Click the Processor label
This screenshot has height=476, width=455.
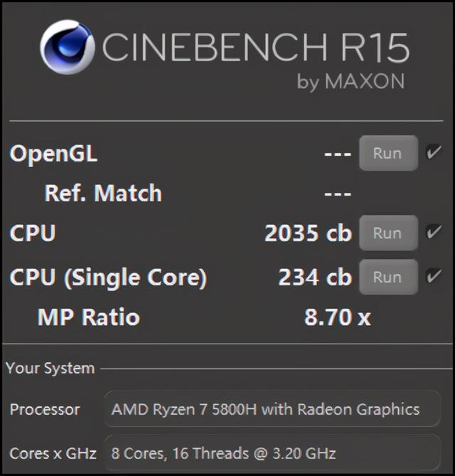(45, 410)
